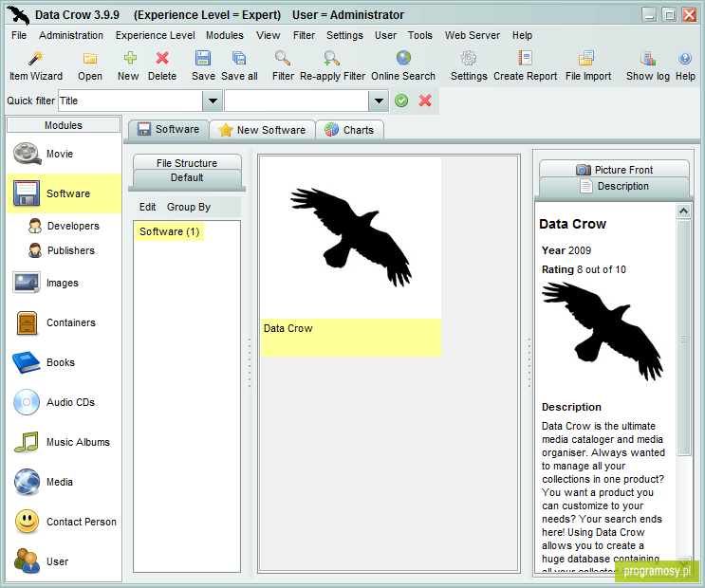Switch to the Description tab
Screen dimensions: 705x588
[x=614, y=186]
